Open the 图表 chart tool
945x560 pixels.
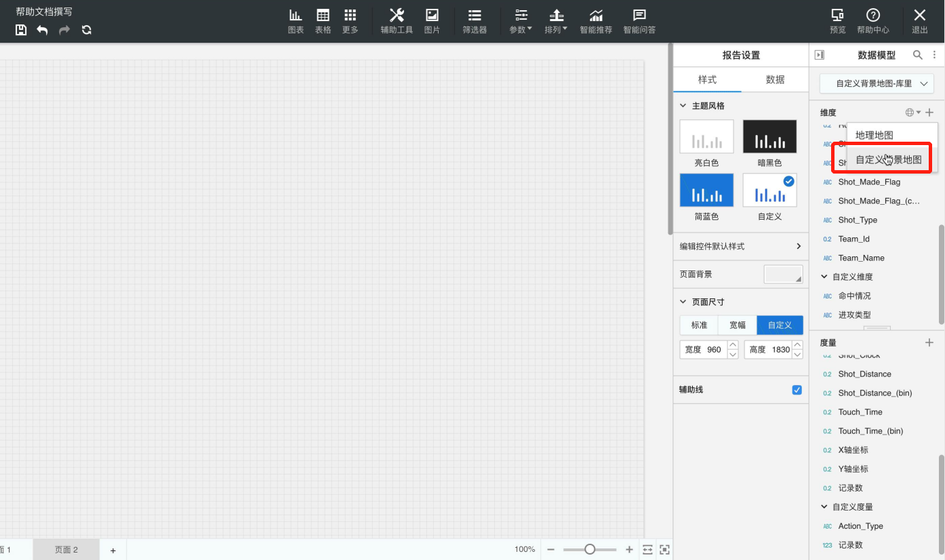point(296,21)
